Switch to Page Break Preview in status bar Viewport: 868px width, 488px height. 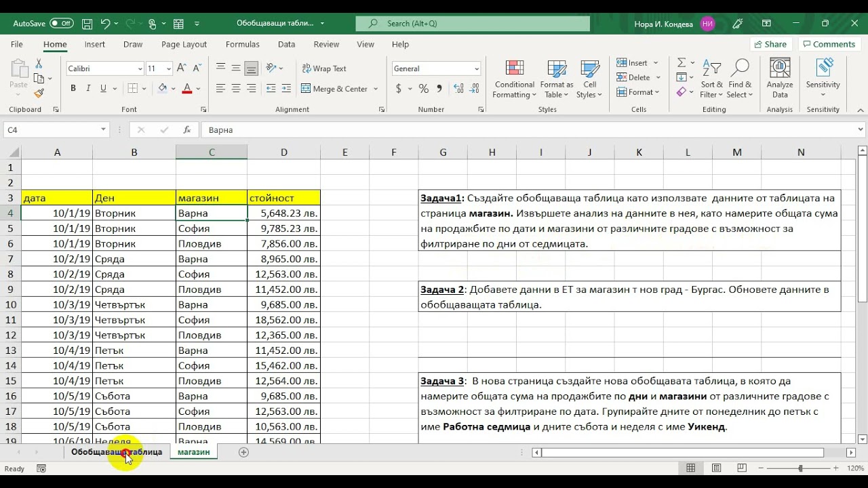coord(741,468)
